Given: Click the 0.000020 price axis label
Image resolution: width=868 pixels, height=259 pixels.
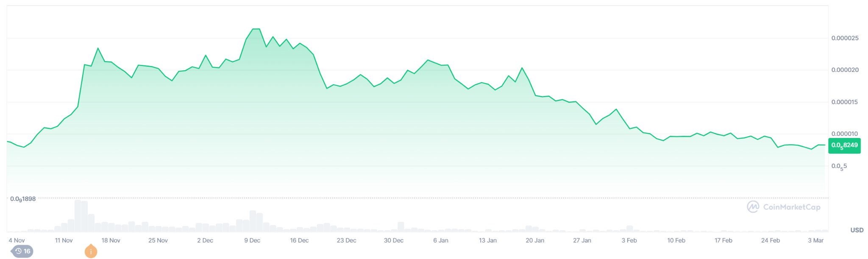Looking at the screenshot, I should click(x=845, y=70).
